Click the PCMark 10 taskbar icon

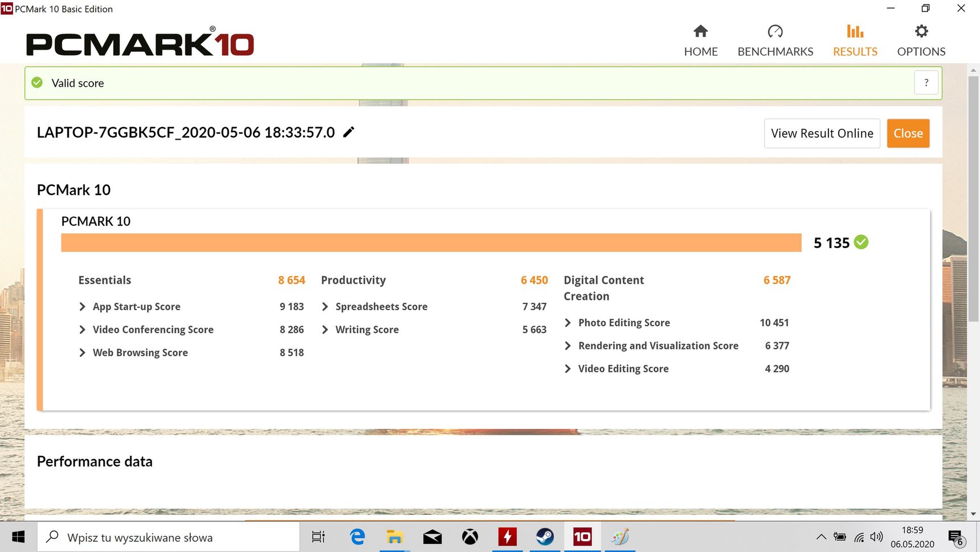582,537
